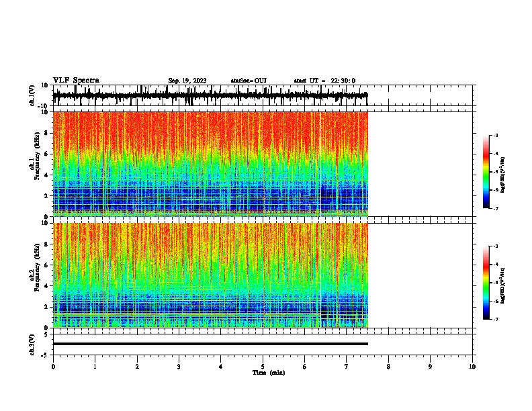Select the "start UT = 22:30:0" text

coord(324,81)
